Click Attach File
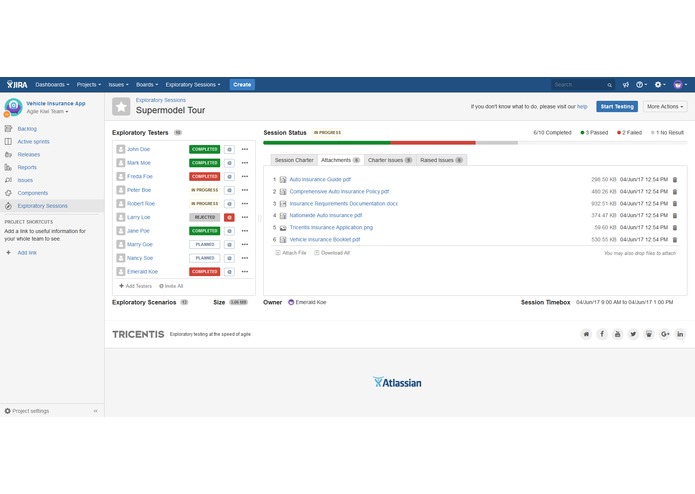 pyautogui.click(x=291, y=253)
